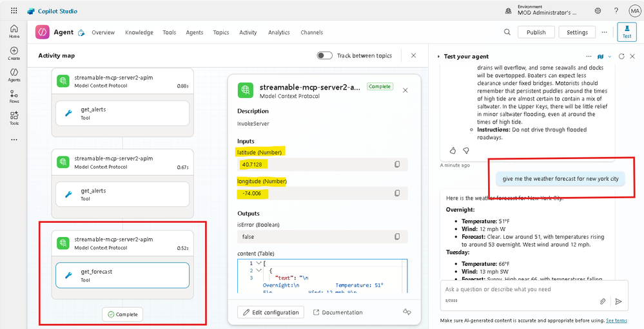Refresh the test conversation
The height and width of the screenshot is (329, 644).
[621, 57]
